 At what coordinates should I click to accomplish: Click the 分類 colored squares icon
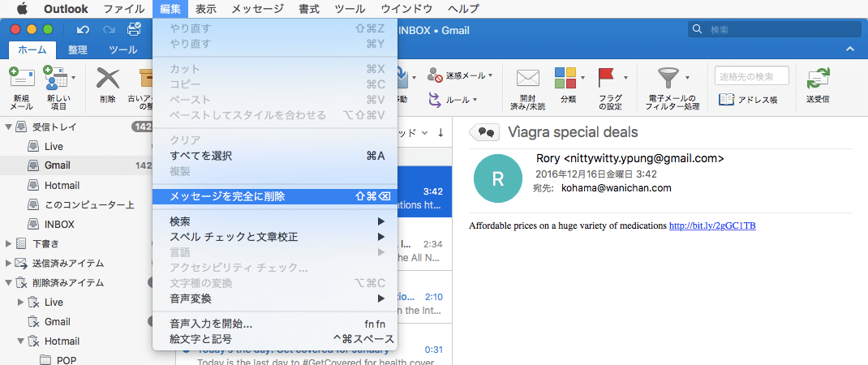(x=565, y=78)
